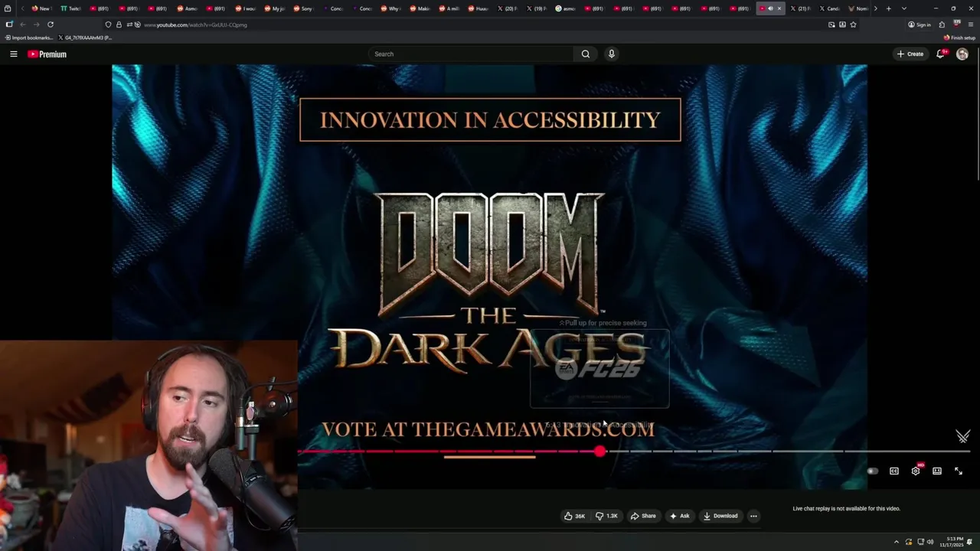Mute the playing tab via speaker icon

pos(770,8)
